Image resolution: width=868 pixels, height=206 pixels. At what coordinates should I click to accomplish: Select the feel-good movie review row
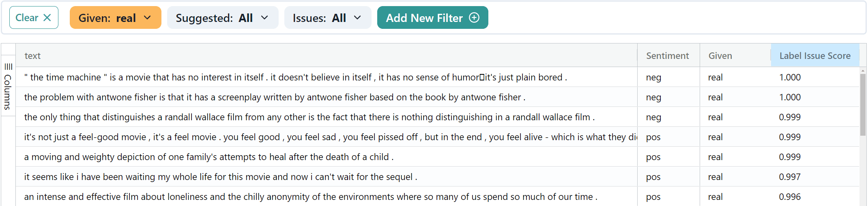pyautogui.click(x=324, y=137)
